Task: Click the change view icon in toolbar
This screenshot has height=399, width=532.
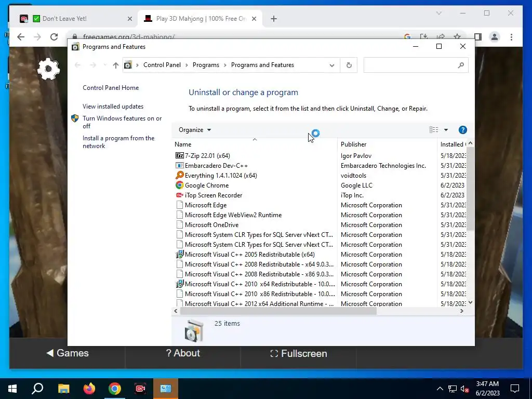Action: click(x=434, y=129)
